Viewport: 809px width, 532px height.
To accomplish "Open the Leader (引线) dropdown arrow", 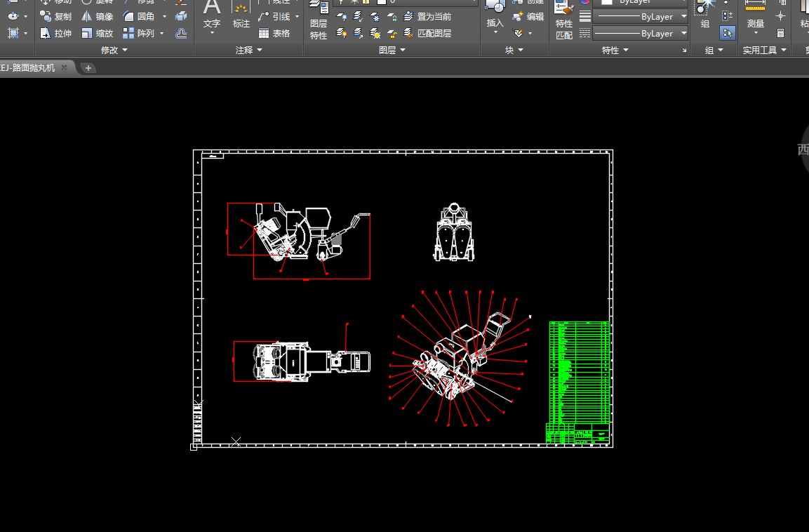I will coord(297,17).
